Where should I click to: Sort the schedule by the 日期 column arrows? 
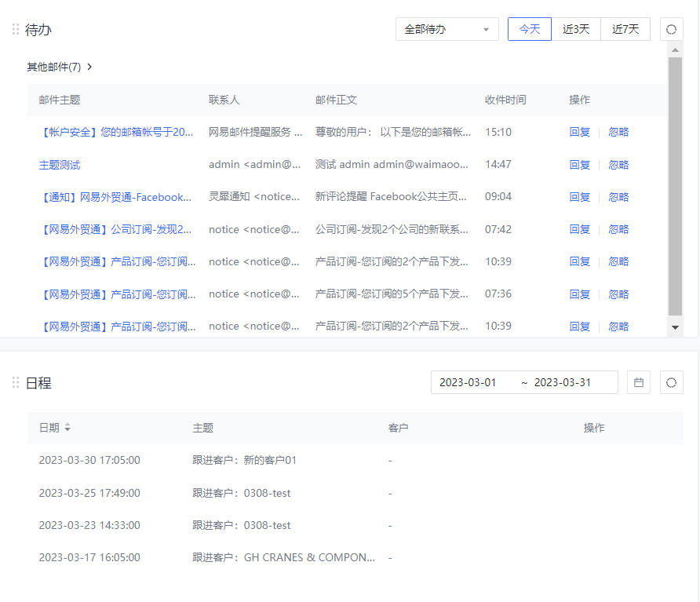[x=67, y=428]
